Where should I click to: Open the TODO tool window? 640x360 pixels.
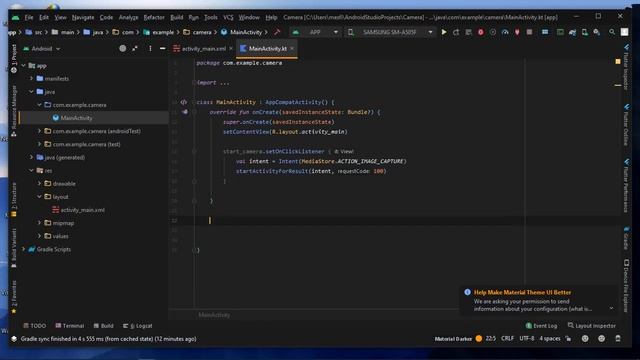click(x=35, y=326)
